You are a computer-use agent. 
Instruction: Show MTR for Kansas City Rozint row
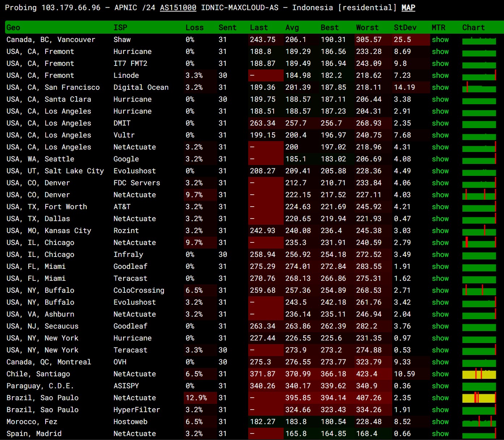[x=440, y=230]
